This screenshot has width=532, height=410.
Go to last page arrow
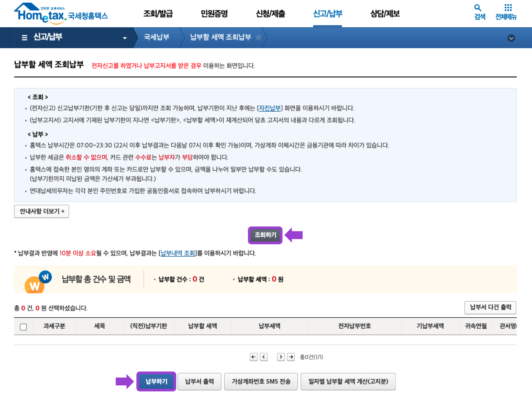click(x=291, y=357)
